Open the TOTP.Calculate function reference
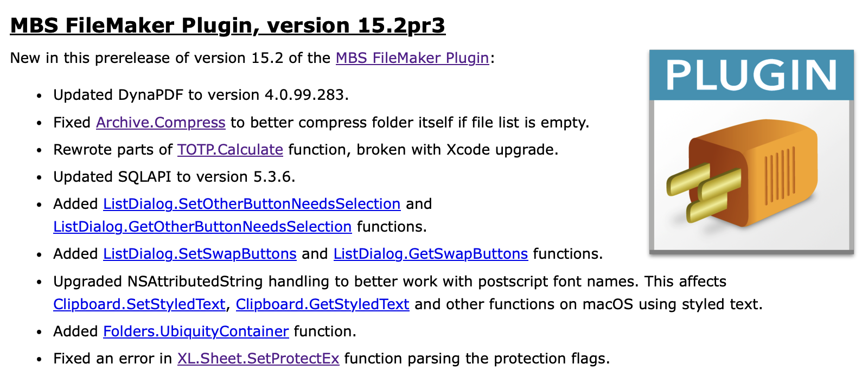This screenshot has width=868, height=383. point(230,150)
